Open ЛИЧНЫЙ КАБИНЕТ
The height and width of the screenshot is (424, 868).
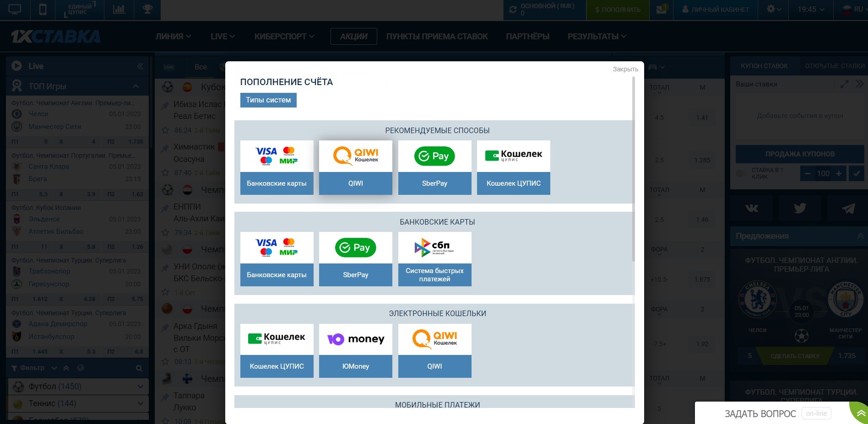716,10
